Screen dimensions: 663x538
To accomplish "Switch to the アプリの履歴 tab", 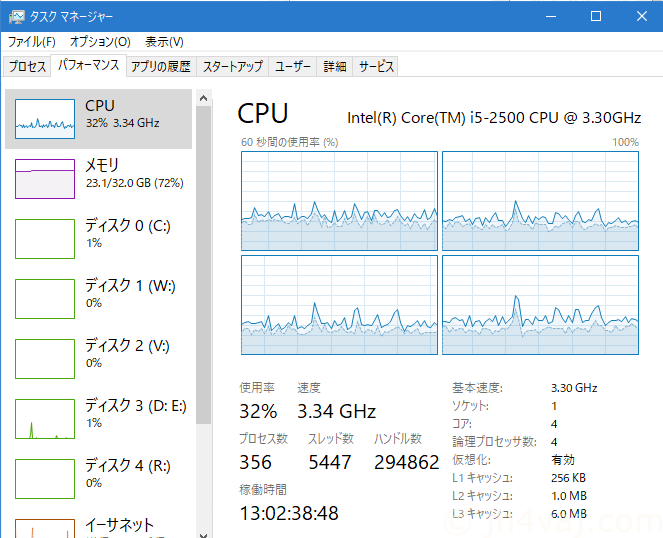I will (x=161, y=66).
